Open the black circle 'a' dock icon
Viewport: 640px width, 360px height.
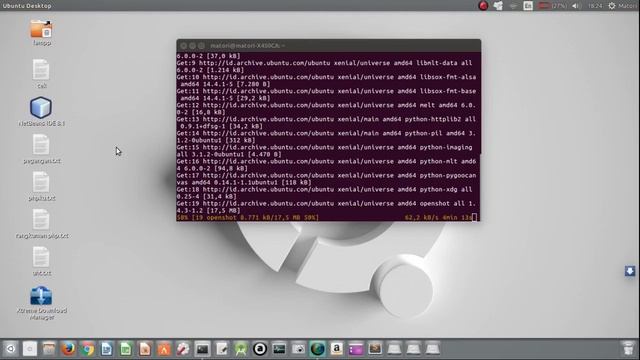(x=260, y=349)
